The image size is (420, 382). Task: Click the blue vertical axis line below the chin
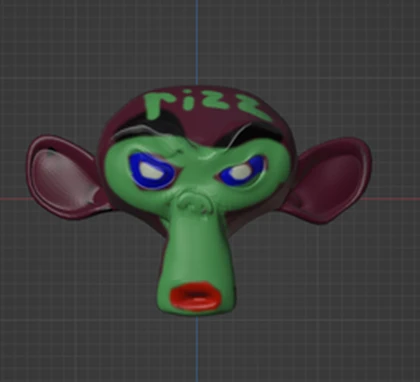[197, 348]
